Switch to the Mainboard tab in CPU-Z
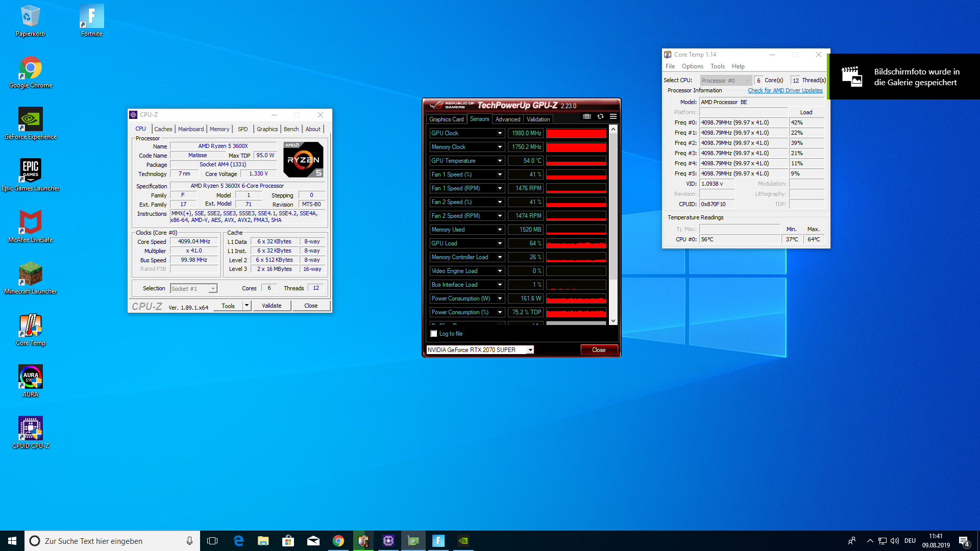Screen dimensions: 980x551 (191, 129)
